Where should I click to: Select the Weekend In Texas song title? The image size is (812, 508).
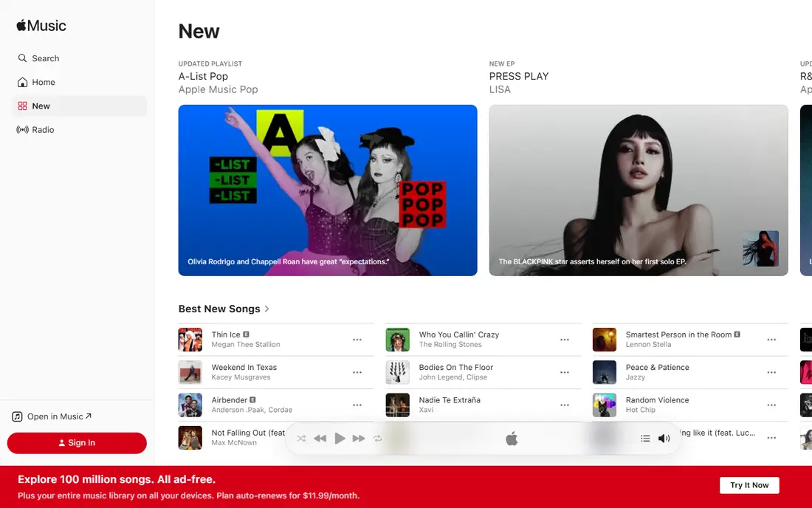click(x=244, y=367)
